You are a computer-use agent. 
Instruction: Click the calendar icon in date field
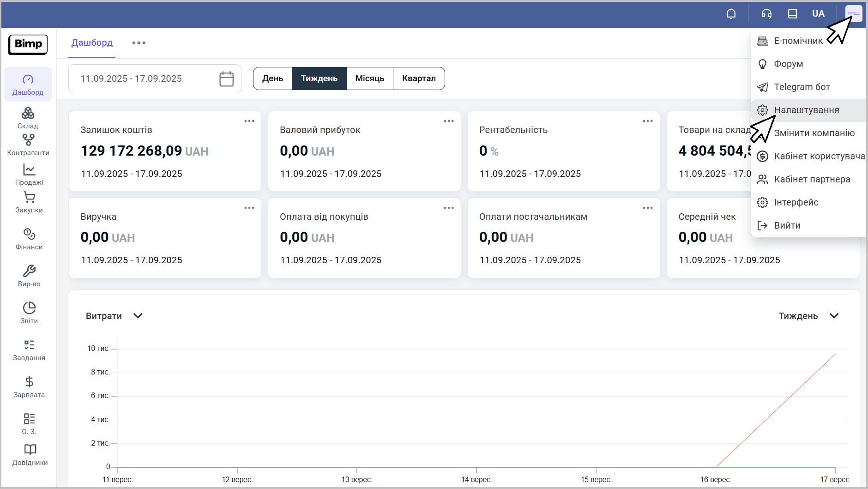pos(226,79)
